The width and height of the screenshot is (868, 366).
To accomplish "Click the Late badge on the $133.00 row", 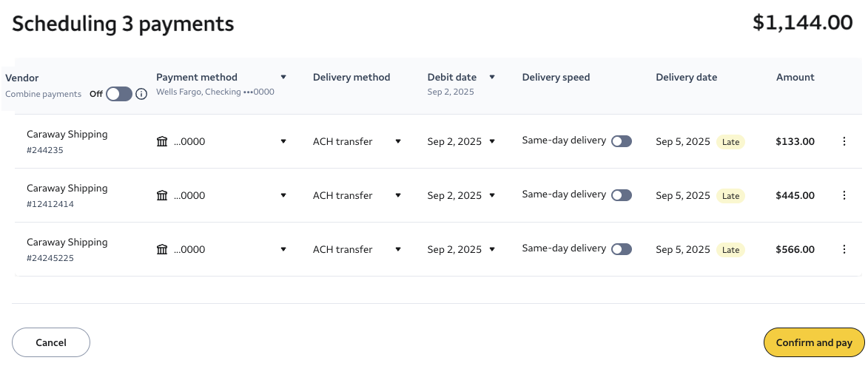I will [x=730, y=142].
